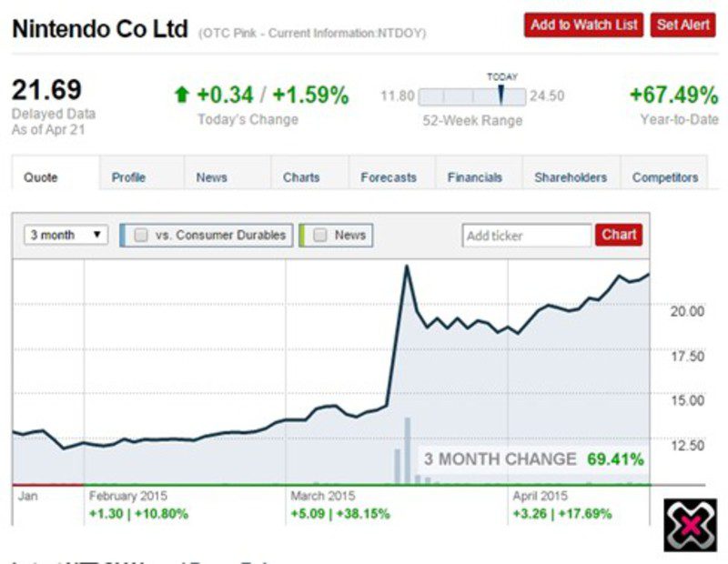Click the Add to Watch List button
The image size is (728, 564).
pyautogui.click(x=584, y=25)
